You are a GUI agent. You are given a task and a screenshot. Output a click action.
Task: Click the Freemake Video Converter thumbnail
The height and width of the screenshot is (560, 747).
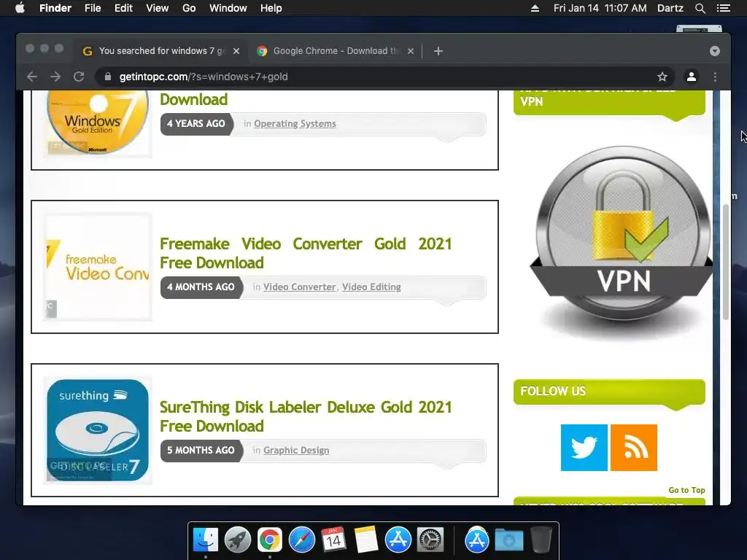tap(98, 267)
